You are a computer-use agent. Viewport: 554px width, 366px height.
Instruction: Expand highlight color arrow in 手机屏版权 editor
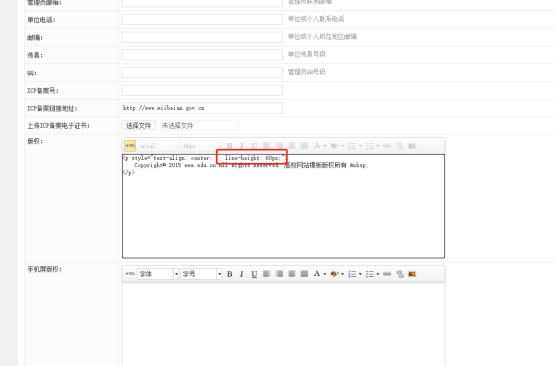[342, 274]
